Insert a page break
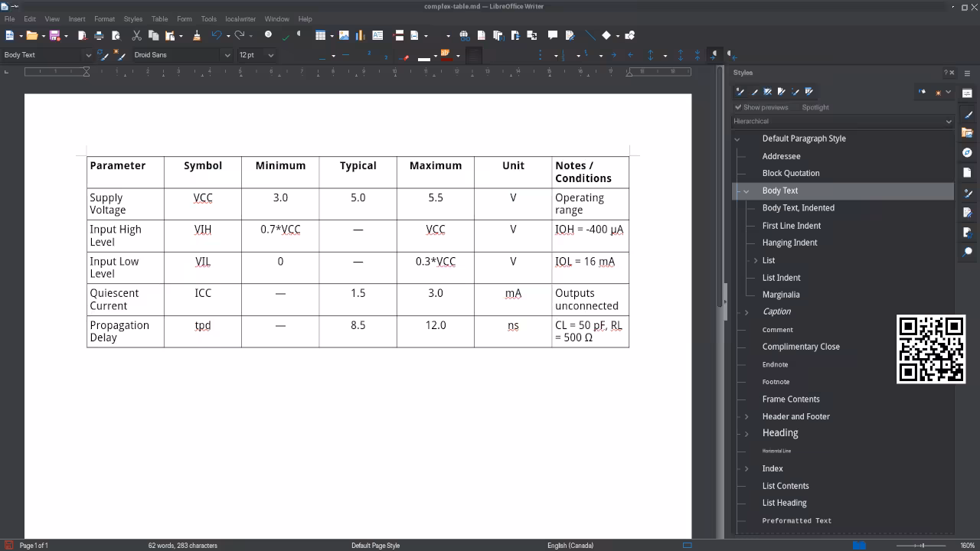The image size is (980, 551). point(398,35)
